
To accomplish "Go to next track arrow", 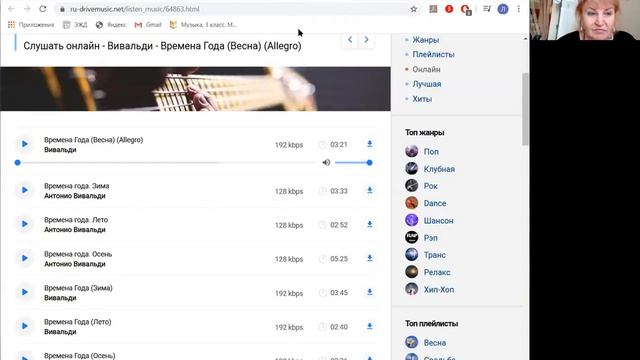I will tap(366, 40).
